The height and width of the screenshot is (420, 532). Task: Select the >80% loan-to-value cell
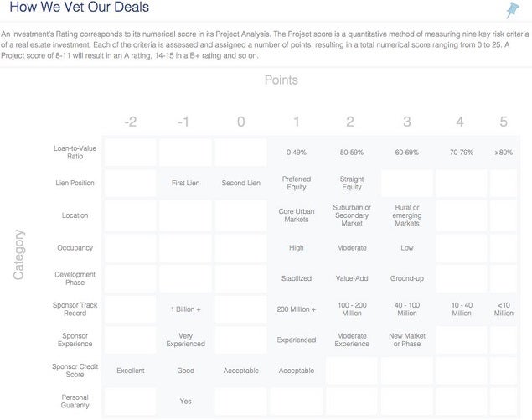(504, 153)
